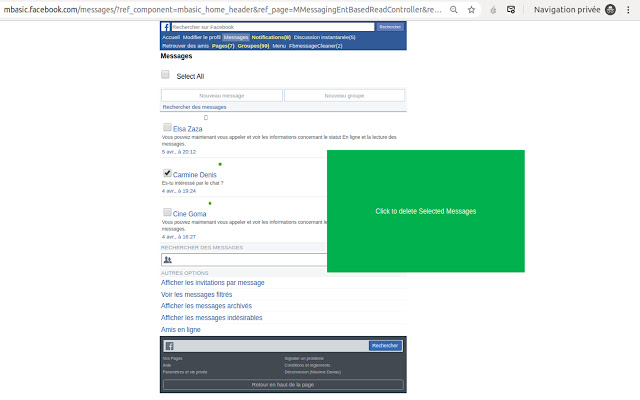Screen dimensions: 640x400
Task: Click Nouveau groupe button
Action: [x=344, y=96]
